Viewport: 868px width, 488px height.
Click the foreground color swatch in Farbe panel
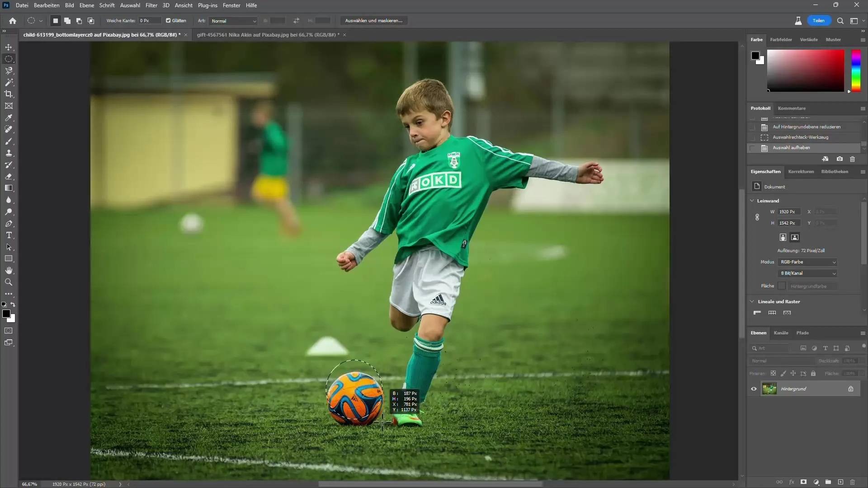point(755,56)
